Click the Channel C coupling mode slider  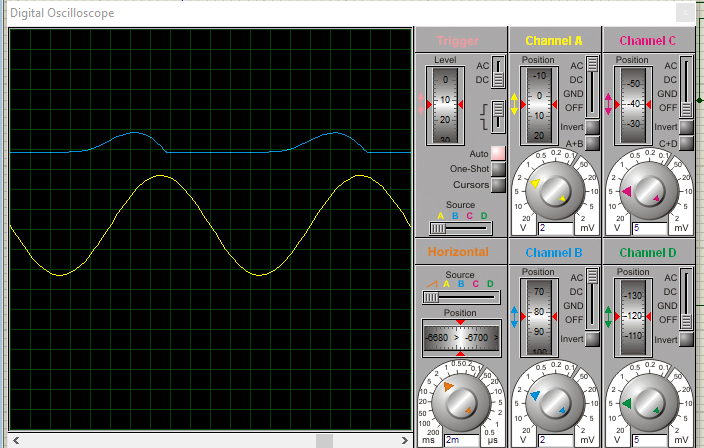click(x=686, y=87)
